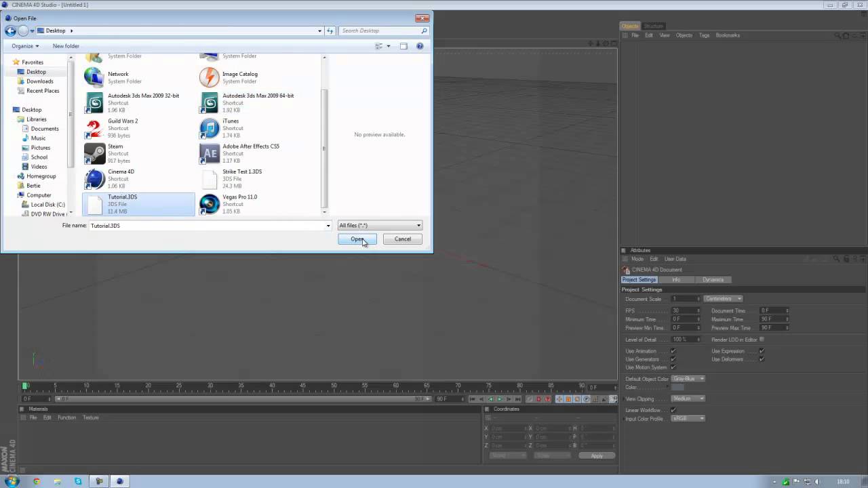Screen dimensions: 868x488
Task: Select the Strike Test 1.3DS file
Action: pos(253,179)
